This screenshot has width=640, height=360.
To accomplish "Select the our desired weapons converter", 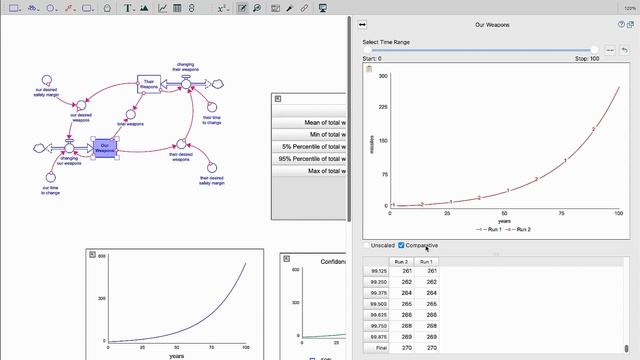I will click(x=81, y=105).
